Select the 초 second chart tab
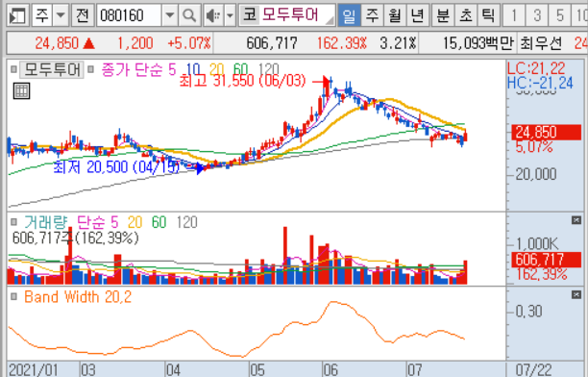The image size is (588, 377). [x=466, y=15]
